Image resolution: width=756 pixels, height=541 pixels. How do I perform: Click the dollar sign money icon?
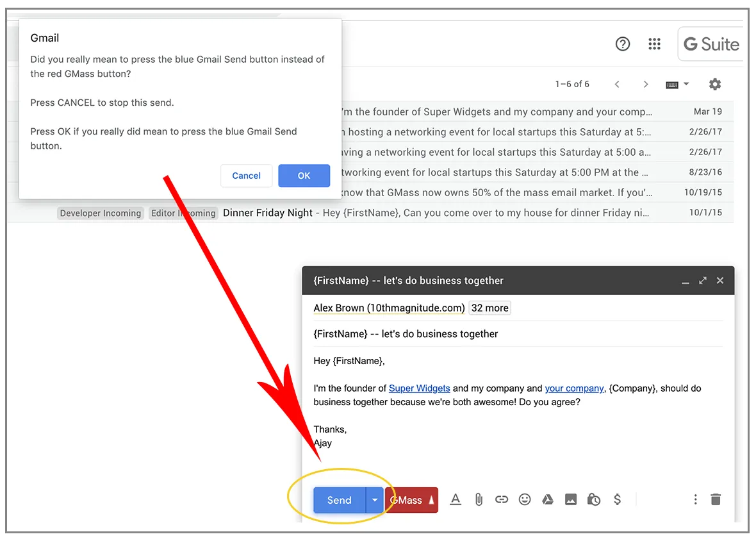coord(617,500)
